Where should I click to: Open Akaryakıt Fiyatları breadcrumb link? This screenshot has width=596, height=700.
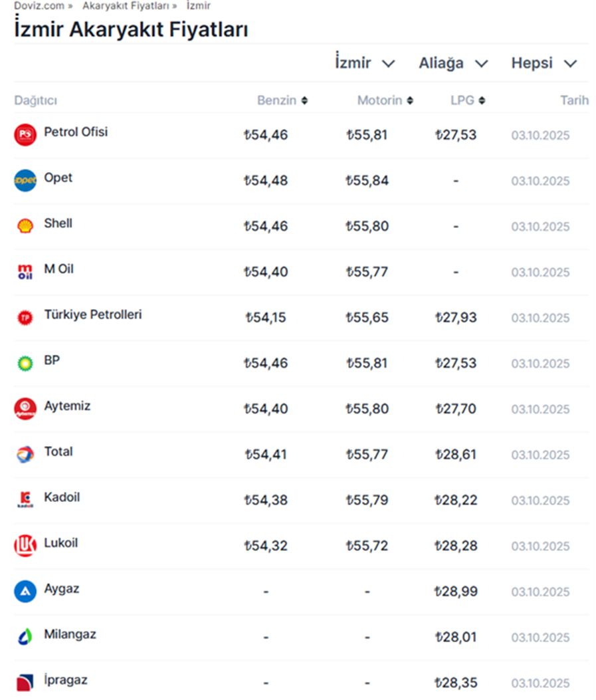126,5
